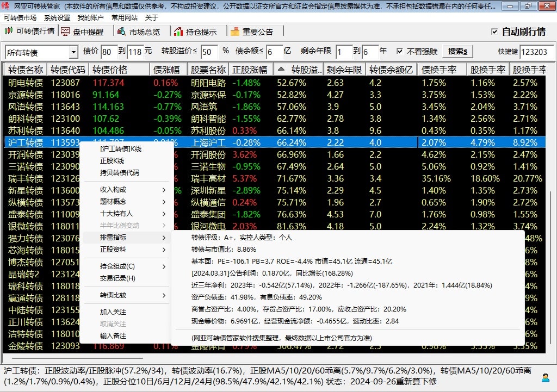Open the 所有转债 dropdown
Image resolution: width=557 pixels, height=392 pixels.
tap(73, 52)
